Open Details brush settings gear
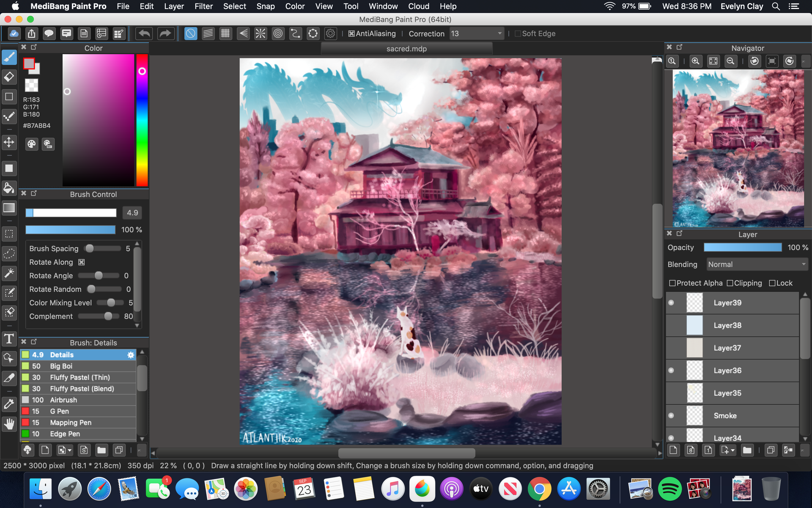Screen dimensions: 812x508 coord(131,355)
